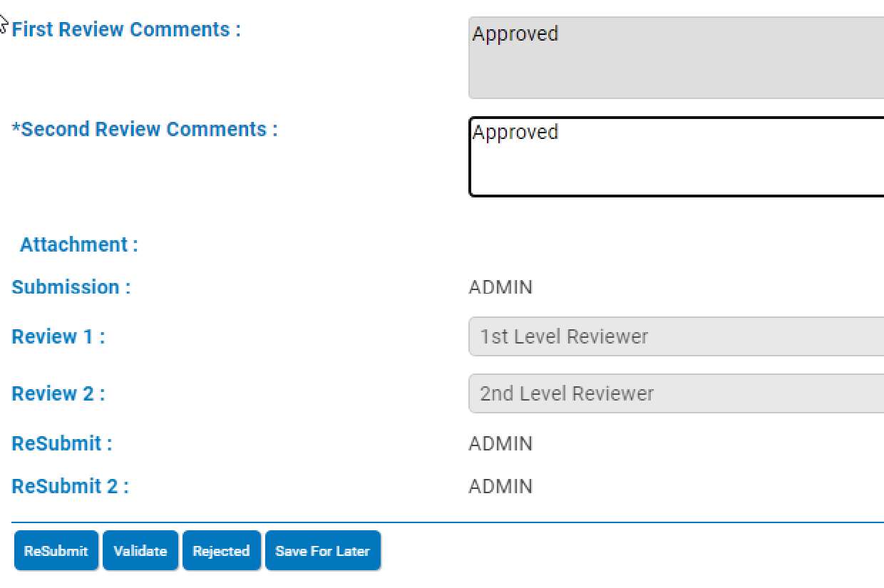Open the Review 2 reviewer field
Viewport: 884px width, 588px height.
point(676,393)
